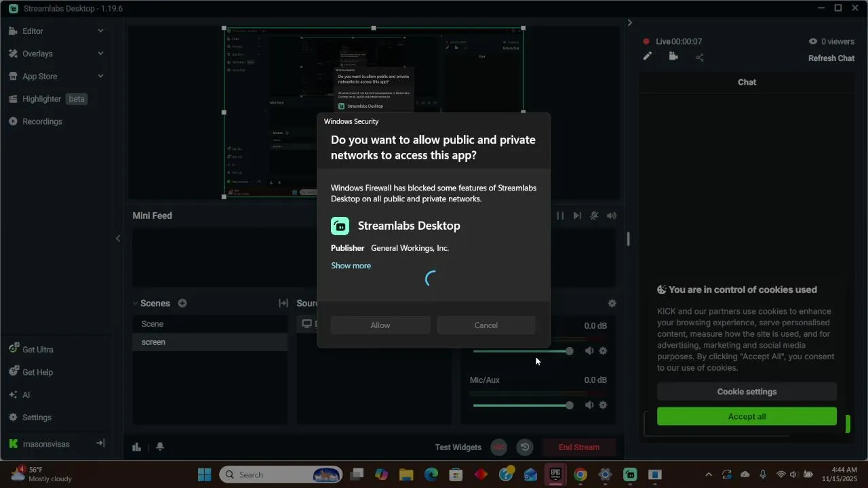
Task: Select the Chat tab
Action: click(747, 82)
